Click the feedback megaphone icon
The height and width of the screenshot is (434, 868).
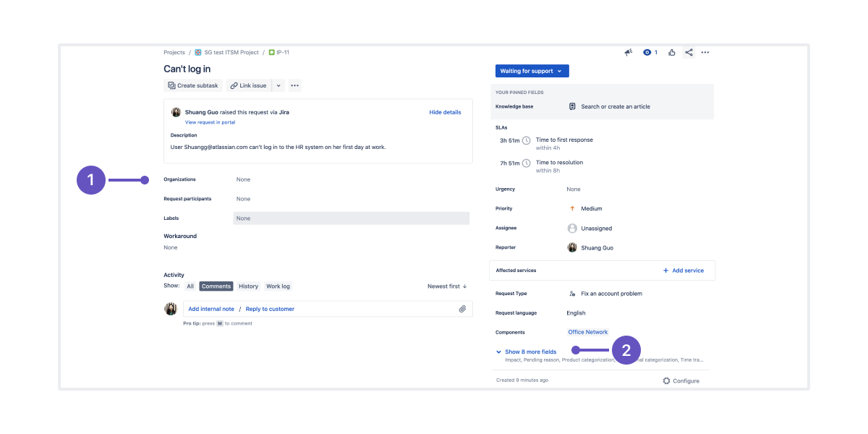(628, 52)
